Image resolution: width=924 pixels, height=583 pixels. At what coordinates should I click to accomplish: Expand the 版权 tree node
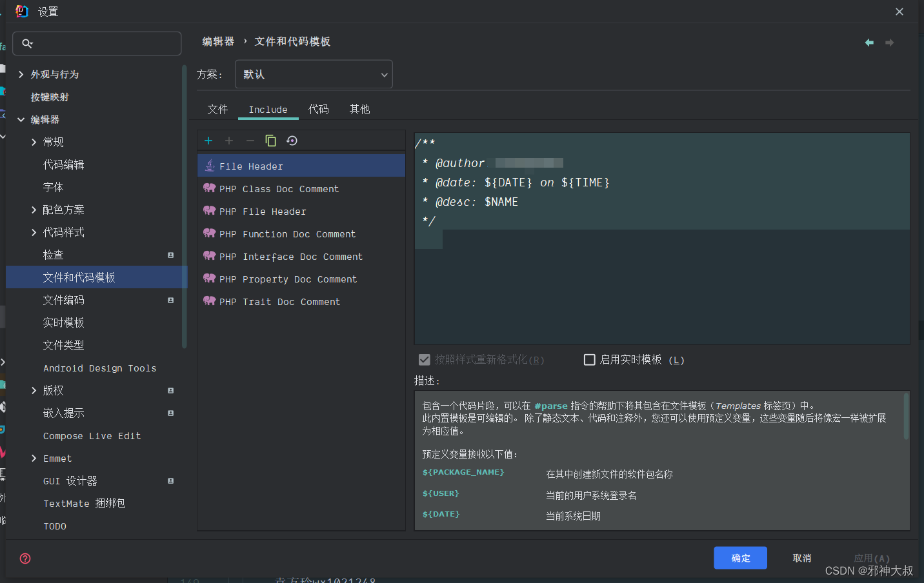click(x=34, y=391)
